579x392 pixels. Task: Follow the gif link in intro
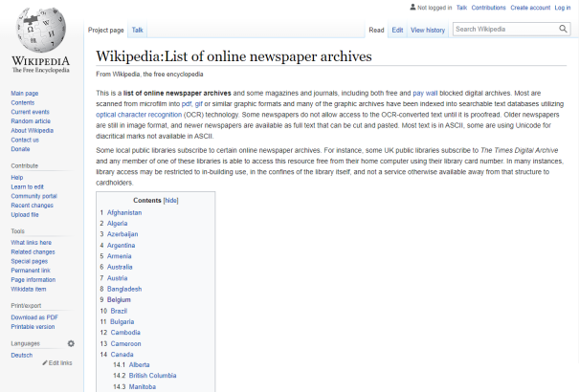tap(199, 104)
